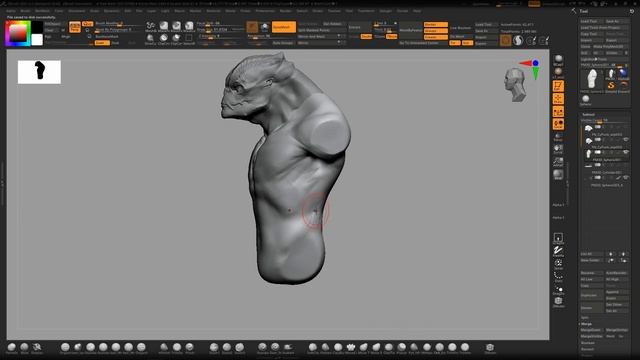Viewport: 640px width, 360px height.
Task: Click Make PolyMesh3D button
Action: [x=611, y=47]
